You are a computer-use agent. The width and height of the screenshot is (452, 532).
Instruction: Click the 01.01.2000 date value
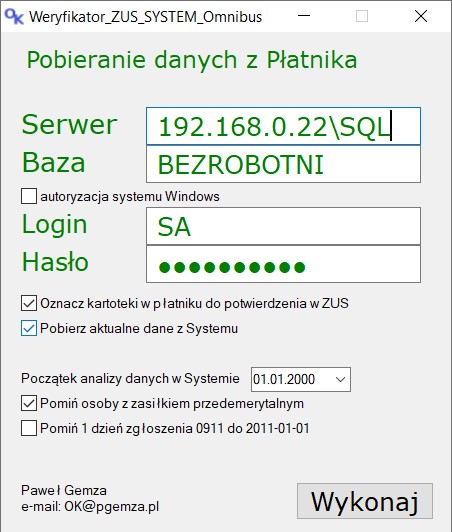(x=284, y=379)
